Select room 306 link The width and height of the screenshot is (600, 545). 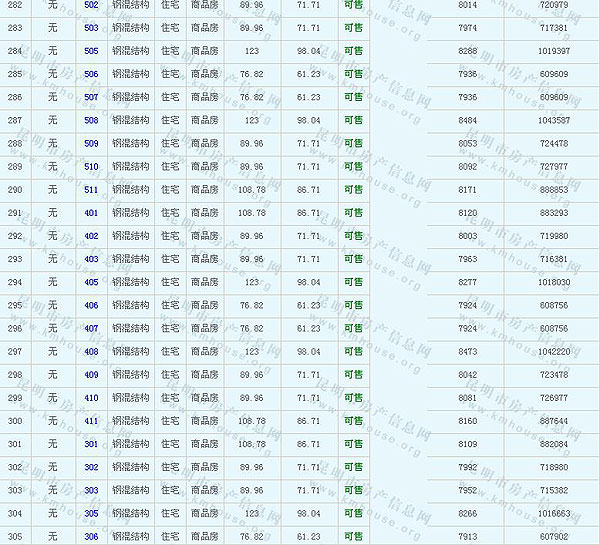[x=91, y=537]
